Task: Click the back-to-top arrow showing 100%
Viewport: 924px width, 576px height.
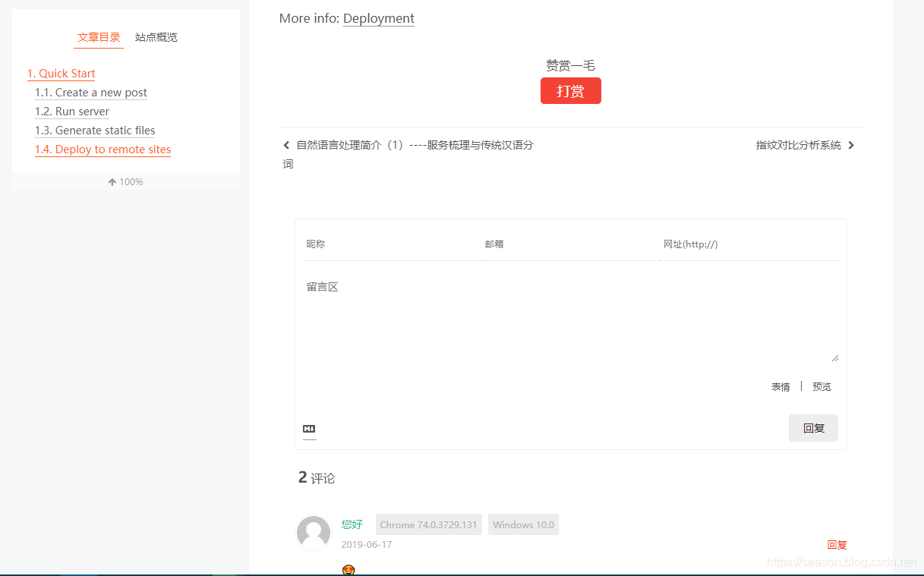Action: coord(125,181)
